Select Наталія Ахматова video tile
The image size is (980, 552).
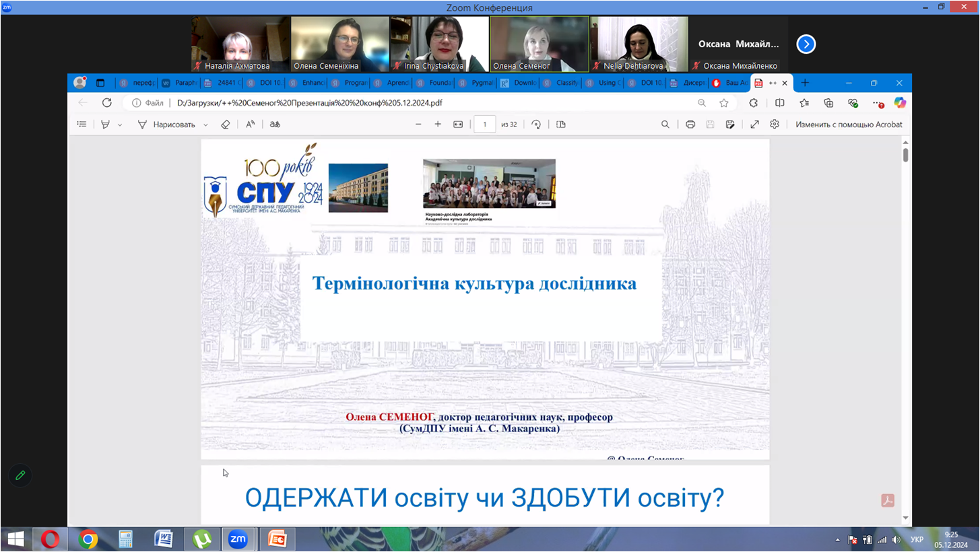(240, 44)
